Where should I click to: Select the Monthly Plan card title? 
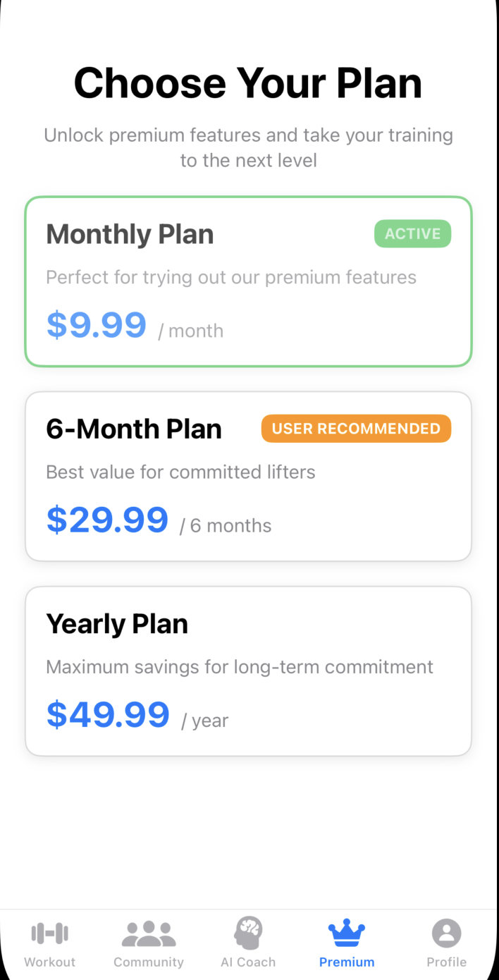tap(130, 235)
